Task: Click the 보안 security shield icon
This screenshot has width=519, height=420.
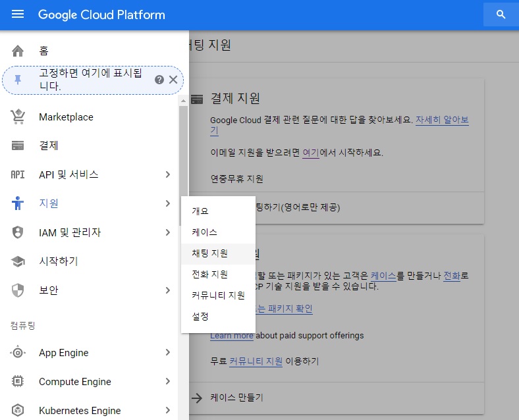Action: pos(18,290)
